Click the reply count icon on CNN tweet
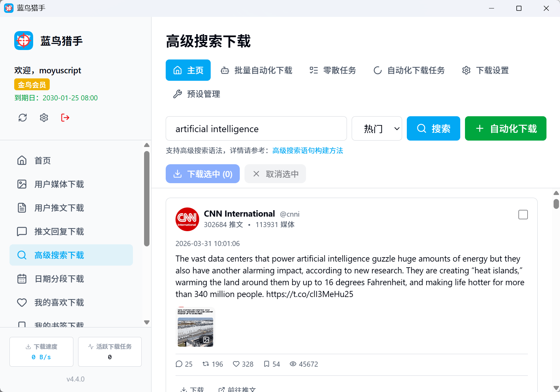This screenshot has height=392, width=560. [179, 364]
